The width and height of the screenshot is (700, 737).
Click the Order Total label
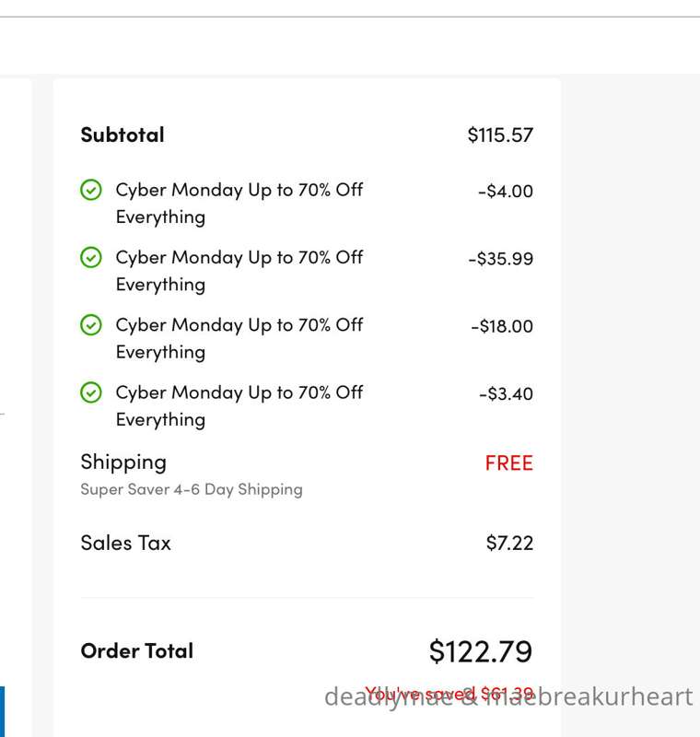tap(136, 651)
